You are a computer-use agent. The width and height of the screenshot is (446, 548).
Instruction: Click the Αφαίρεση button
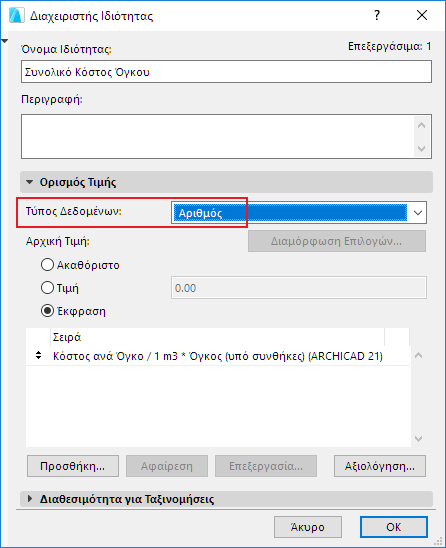point(167,466)
